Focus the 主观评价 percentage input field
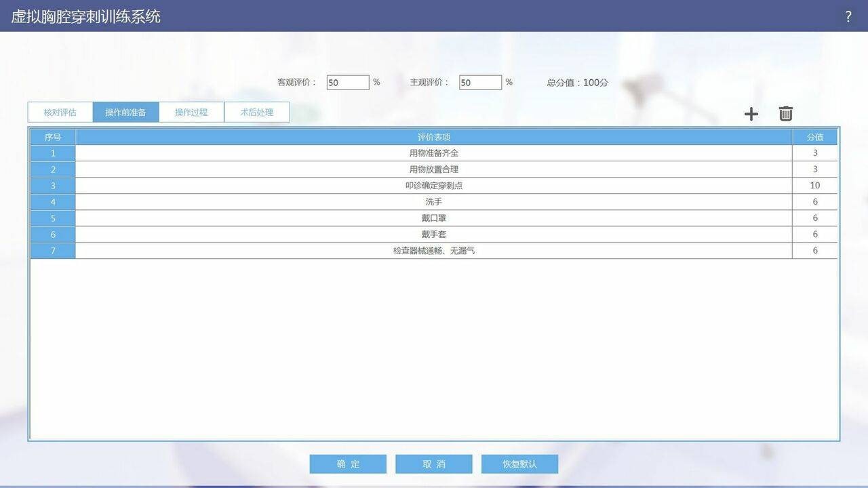 click(x=480, y=83)
